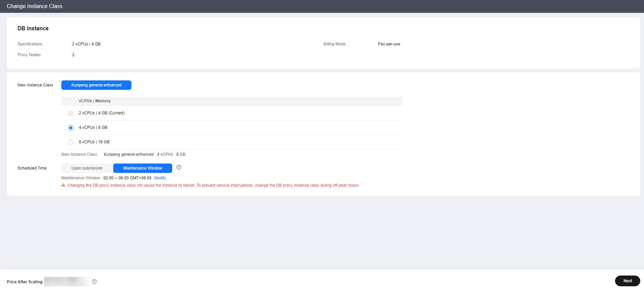Click the help icon beside Maintenance Window

tap(179, 168)
